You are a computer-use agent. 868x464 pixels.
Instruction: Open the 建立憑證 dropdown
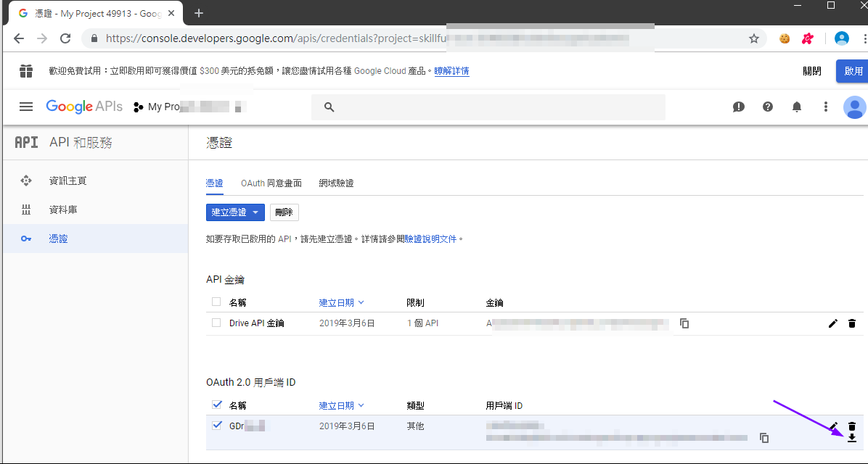point(235,212)
